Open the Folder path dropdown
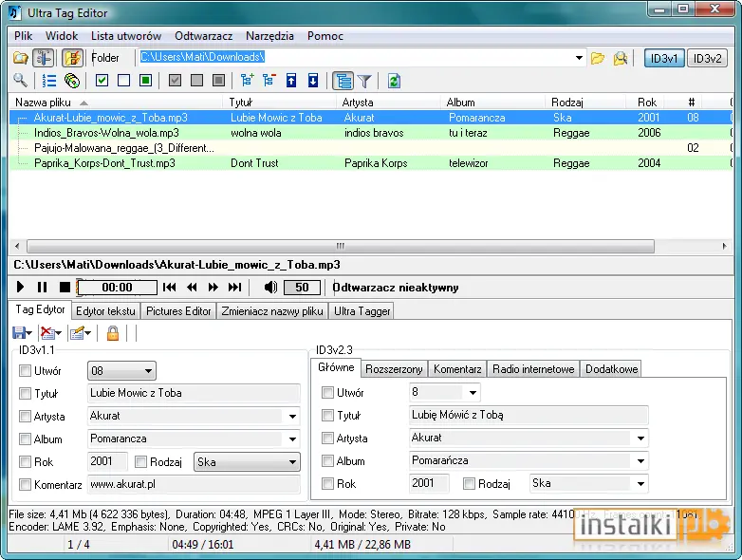 (579, 58)
